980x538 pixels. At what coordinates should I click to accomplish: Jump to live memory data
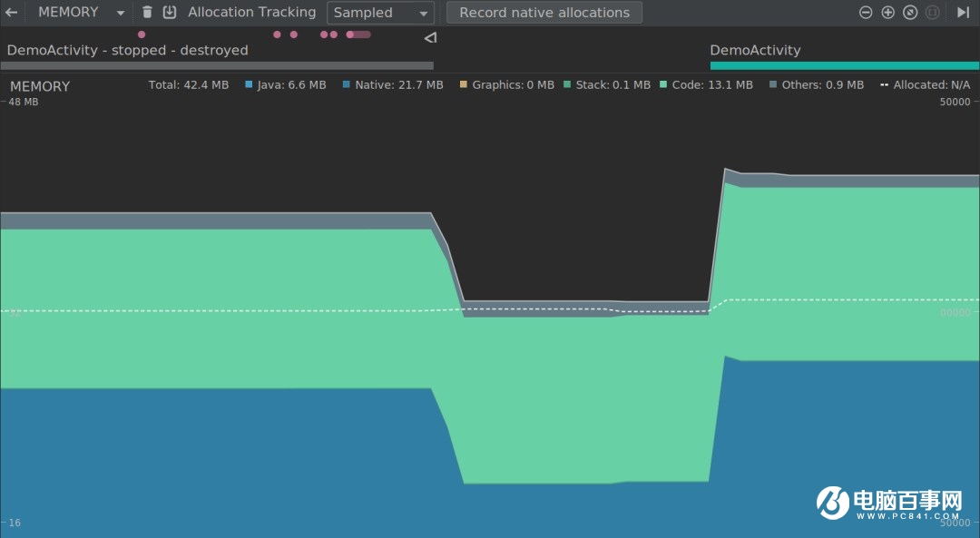click(964, 12)
